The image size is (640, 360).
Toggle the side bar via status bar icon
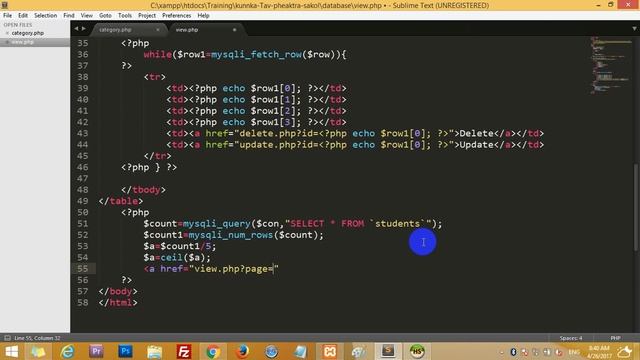click(7, 338)
